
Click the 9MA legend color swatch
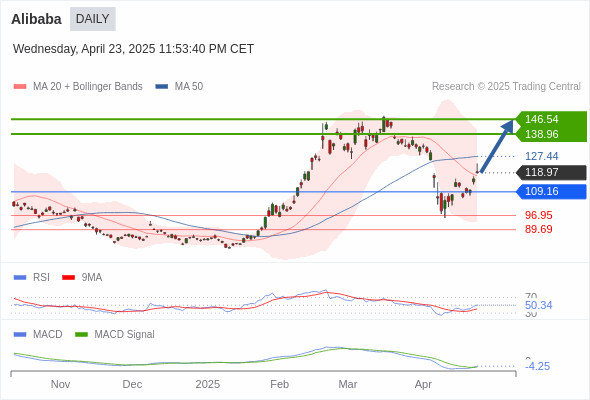coord(68,278)
